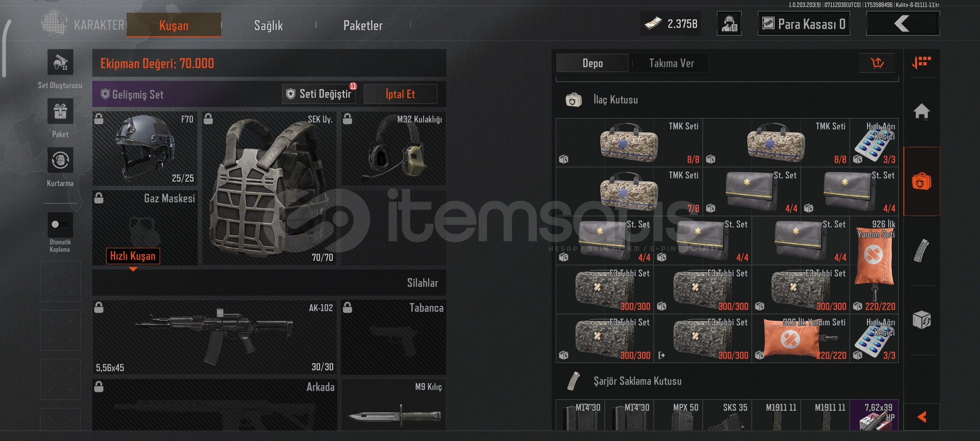Select the orange medkit category icon
980x441 pixels.
pos(922,181)
